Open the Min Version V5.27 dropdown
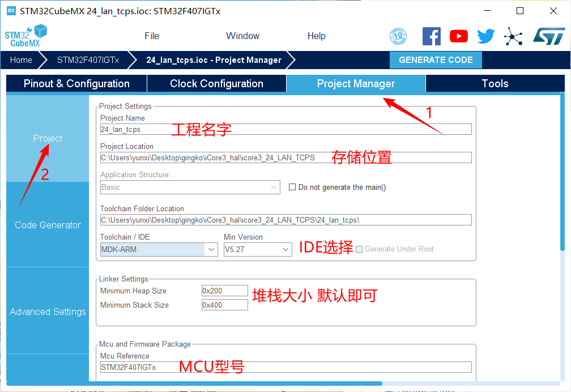The height and width of the screenshot is (392, 571). [x=285, y=249]
